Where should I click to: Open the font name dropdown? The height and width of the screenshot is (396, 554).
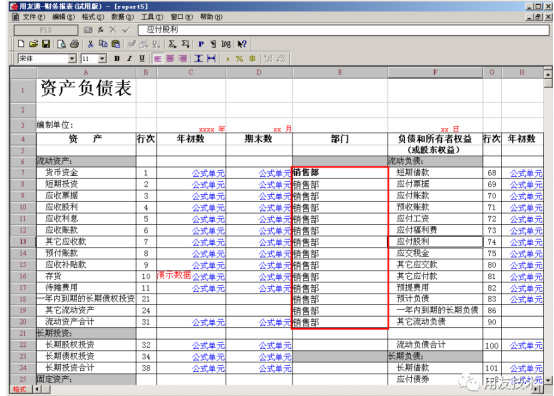[72, 59]
